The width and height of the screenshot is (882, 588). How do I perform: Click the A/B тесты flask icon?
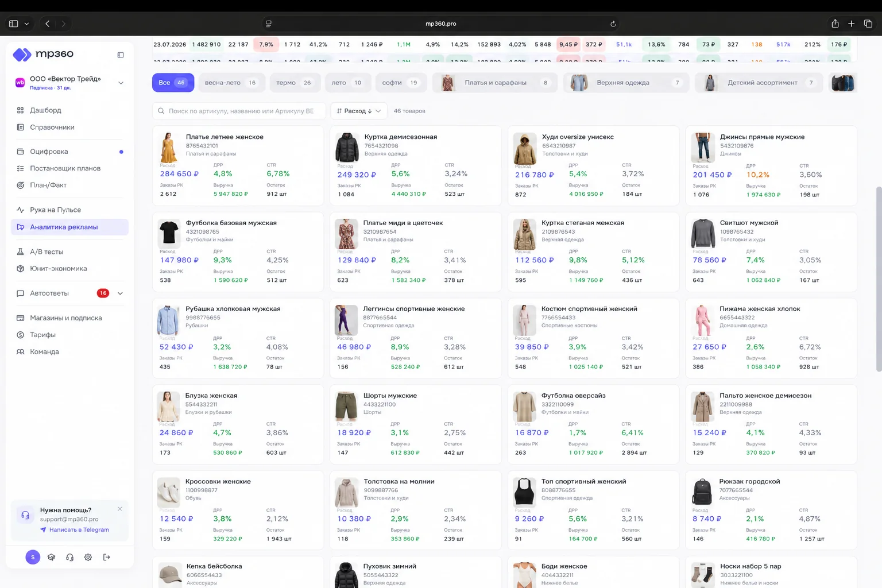tap(21, 252)
